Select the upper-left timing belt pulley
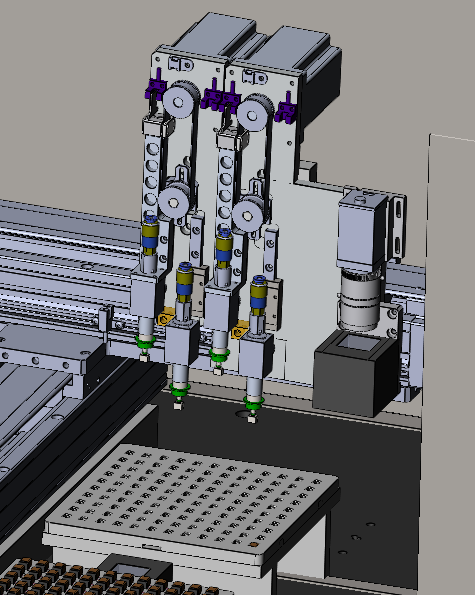The width and height of the screenshot is (475, 595). 178,100
